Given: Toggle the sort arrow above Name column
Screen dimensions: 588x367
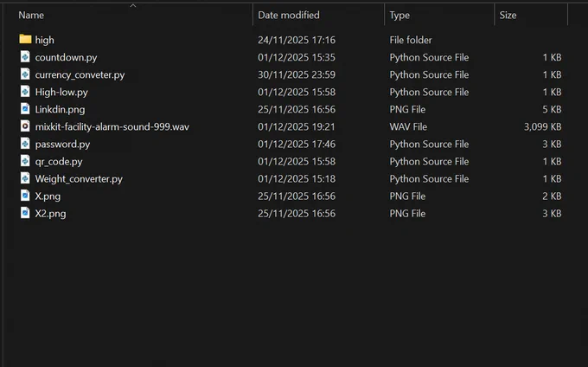Looking at the screenshot, I should [x=133, y=5].
